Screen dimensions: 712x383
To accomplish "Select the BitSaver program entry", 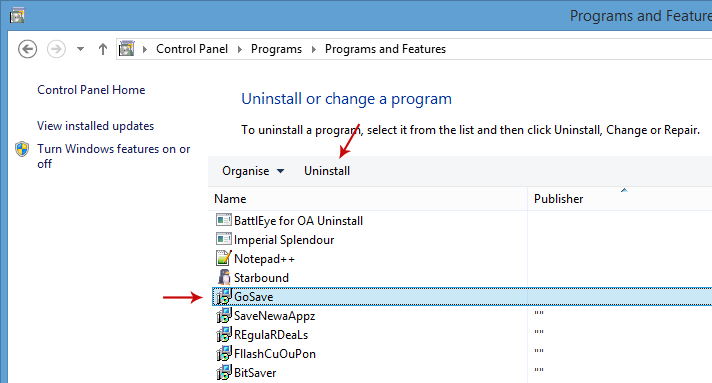I will [255, 373].
